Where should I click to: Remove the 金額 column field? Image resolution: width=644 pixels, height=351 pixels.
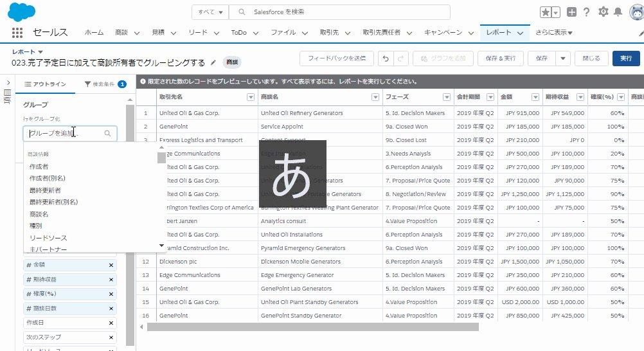tap(111, 265)
